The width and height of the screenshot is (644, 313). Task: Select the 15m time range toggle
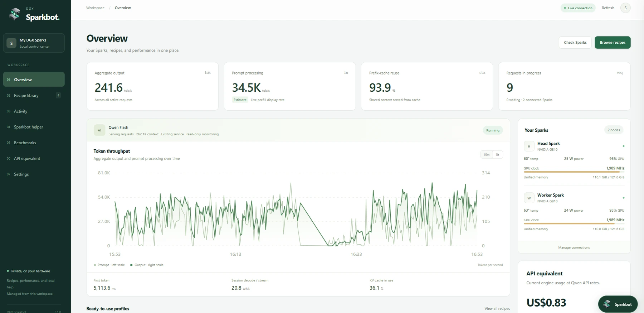[487, 155]
